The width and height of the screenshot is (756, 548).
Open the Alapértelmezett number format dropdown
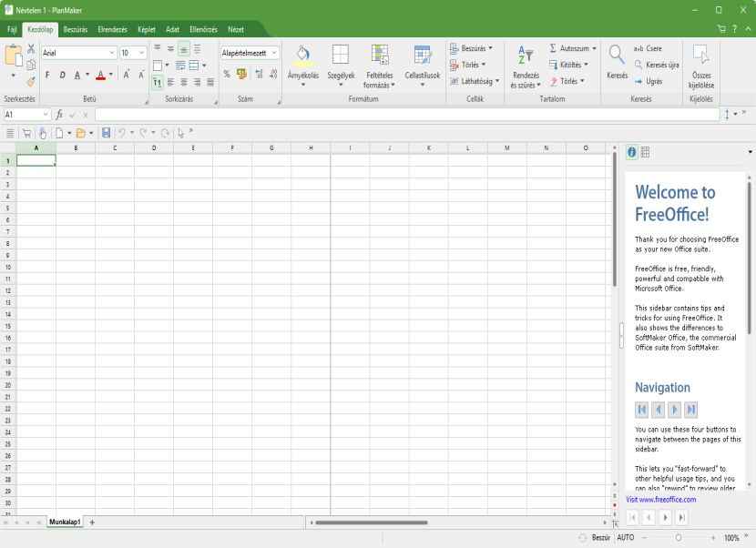[274, 53]
